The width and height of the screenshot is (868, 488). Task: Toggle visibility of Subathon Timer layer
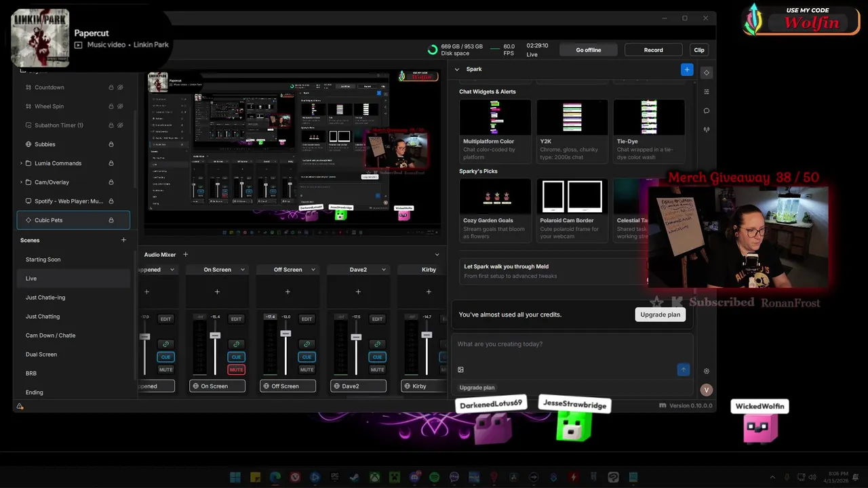120,125
